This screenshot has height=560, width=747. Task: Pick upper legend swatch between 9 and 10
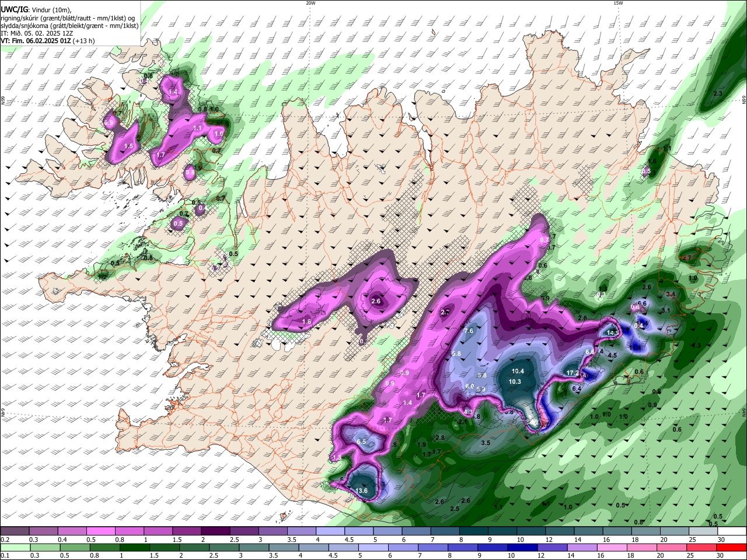pyautogui.click(x=502, y=531)
